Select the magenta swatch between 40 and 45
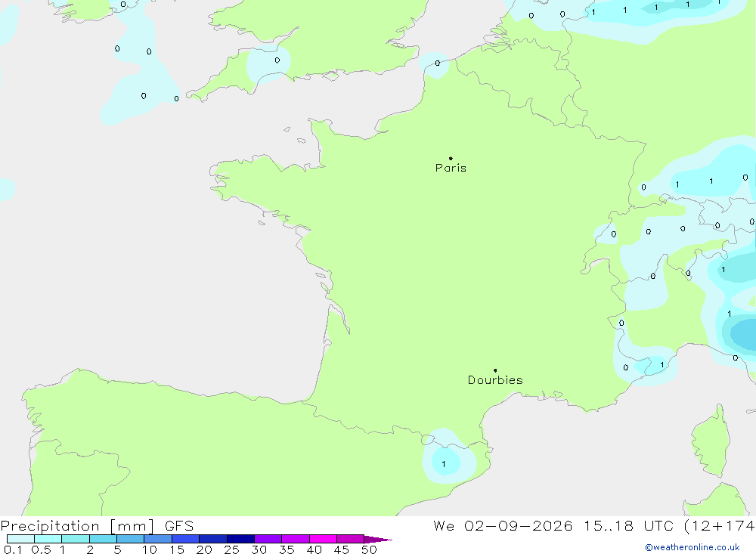Viewport: 756px width, 554px height. click(x=323, y=539)
